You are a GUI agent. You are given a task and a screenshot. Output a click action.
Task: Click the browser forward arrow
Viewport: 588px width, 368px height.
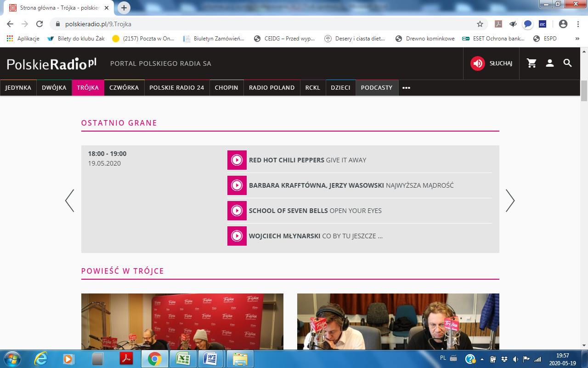pyautogui.click(x=25, y=24)
